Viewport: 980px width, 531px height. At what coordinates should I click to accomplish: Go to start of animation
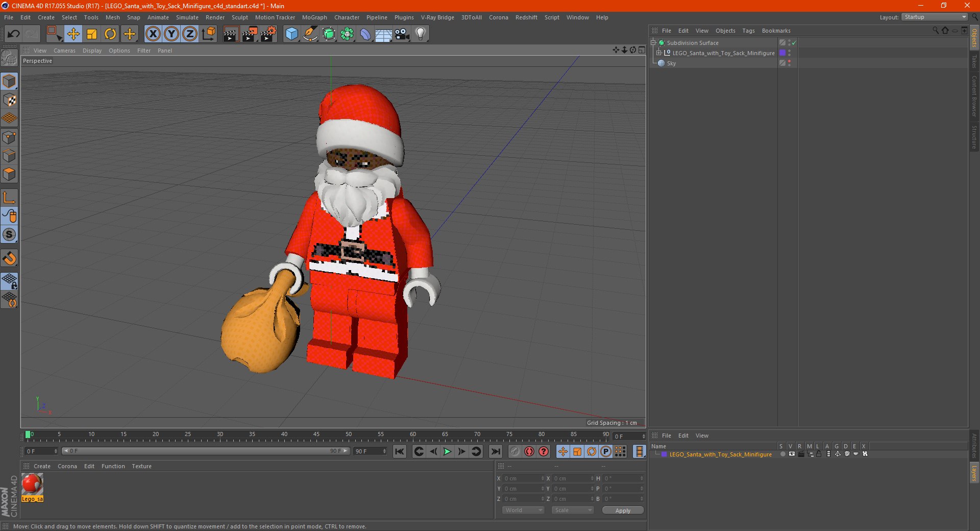[x=400, y=451]
